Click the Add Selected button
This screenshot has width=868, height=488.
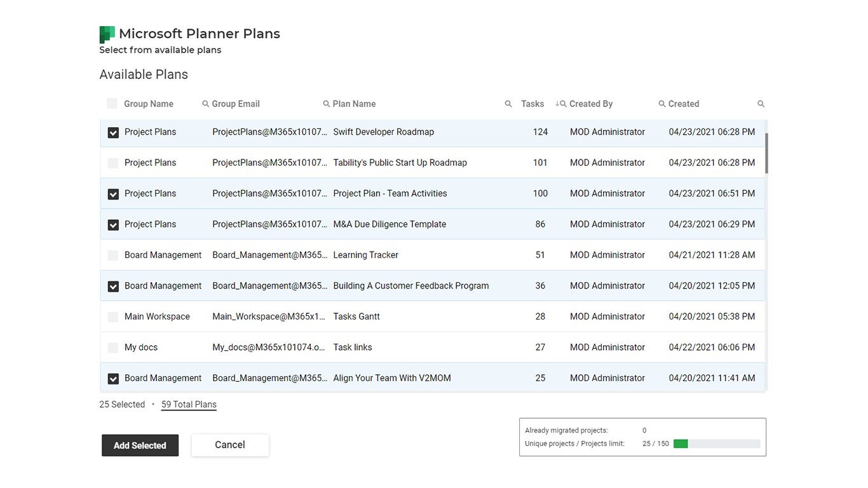pyautogui.click(x=140, y=445)
